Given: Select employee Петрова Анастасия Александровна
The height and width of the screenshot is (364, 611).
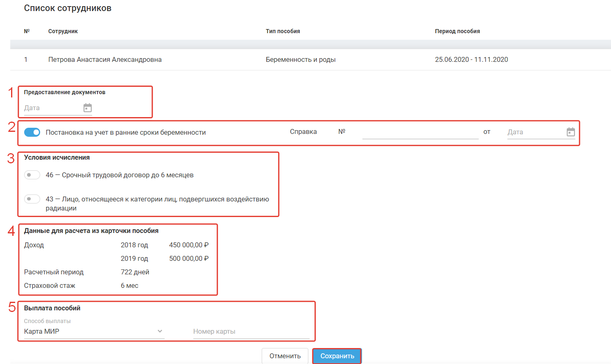Looking at the screenshot, I should (x=105, y=60).
